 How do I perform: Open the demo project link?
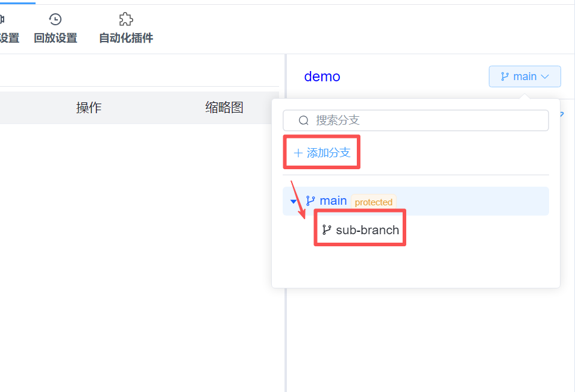(x=322, y=76)
